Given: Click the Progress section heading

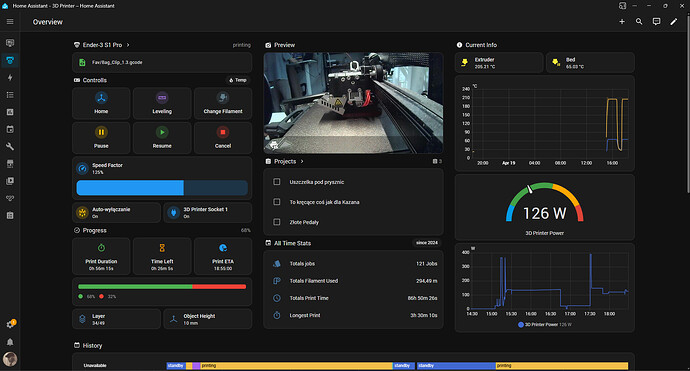Looking at the screenshot, I should point(94,231).
